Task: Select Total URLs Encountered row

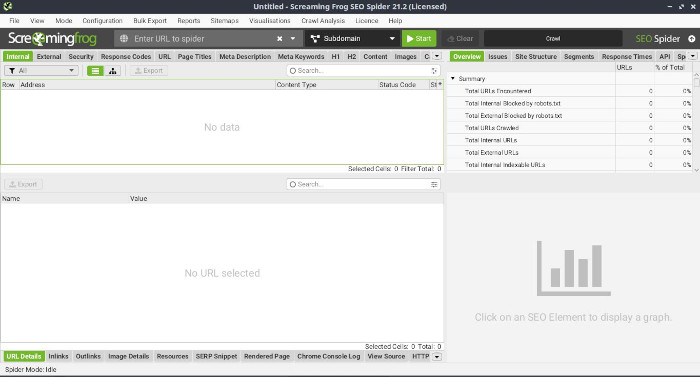Action: click(570, 91)
